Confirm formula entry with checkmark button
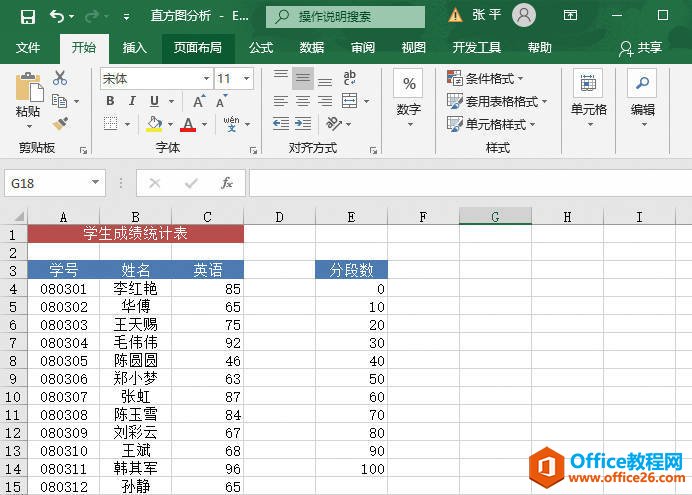The width and height of the screenshot is (692, 495). coord(191,183)
